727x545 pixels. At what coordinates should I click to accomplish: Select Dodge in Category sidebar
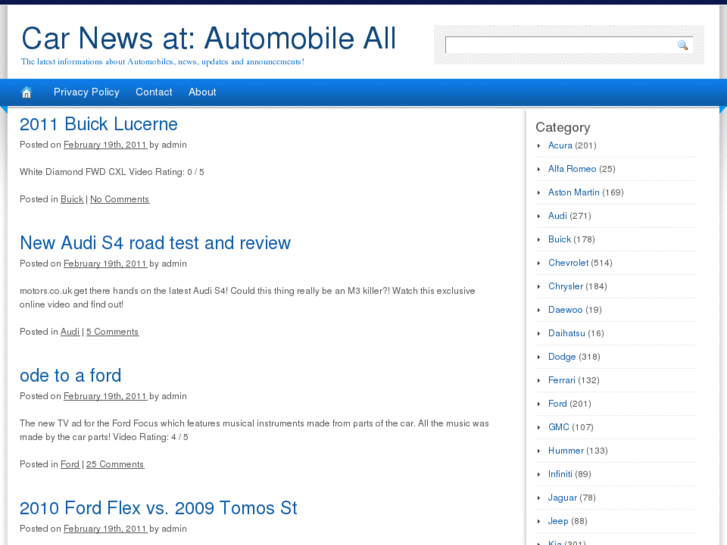562,357
